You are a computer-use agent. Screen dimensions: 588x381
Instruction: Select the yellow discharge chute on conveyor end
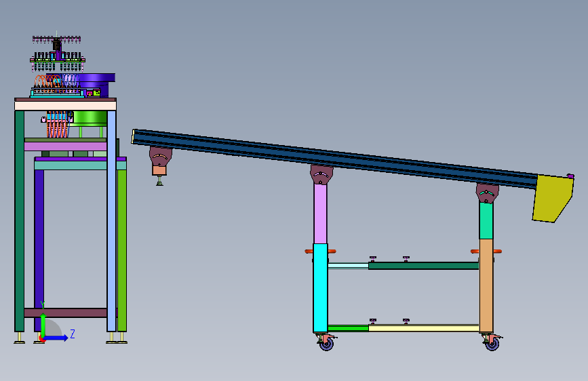tap(553, 199)
